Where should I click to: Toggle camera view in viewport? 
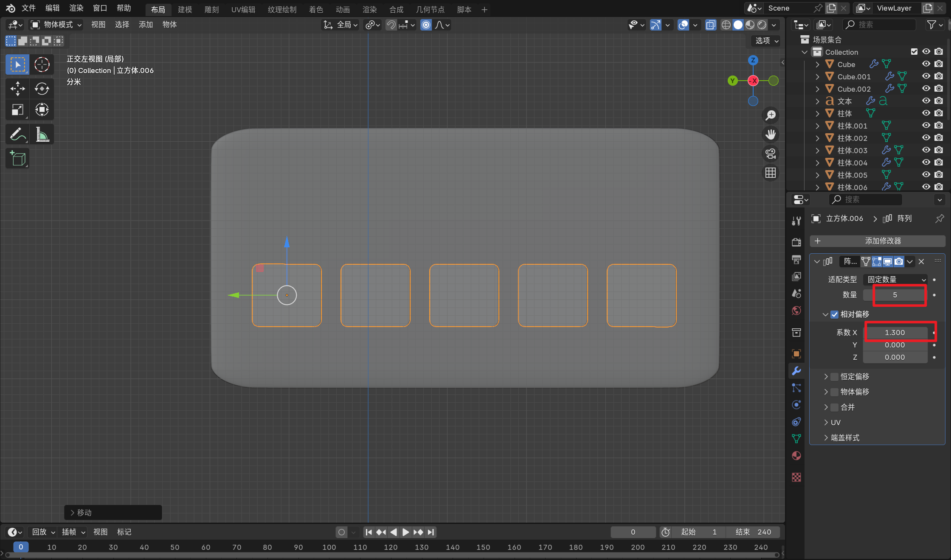pos(770,154)
